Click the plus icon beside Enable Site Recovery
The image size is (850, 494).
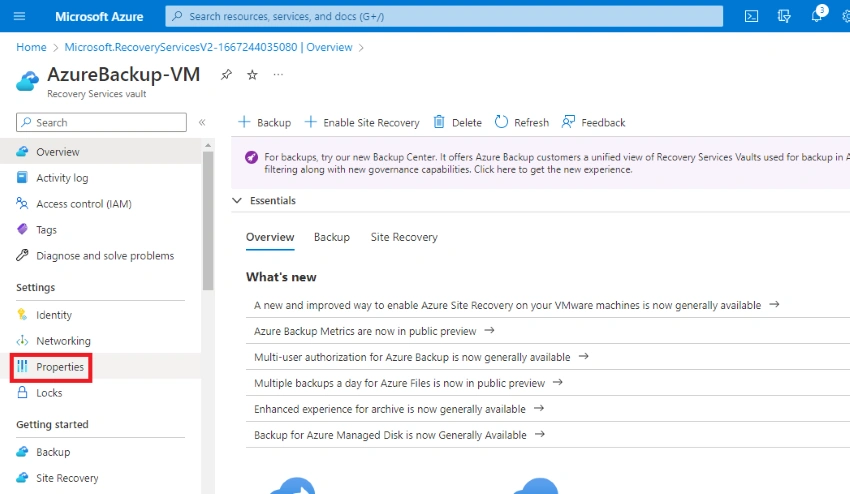311,122
